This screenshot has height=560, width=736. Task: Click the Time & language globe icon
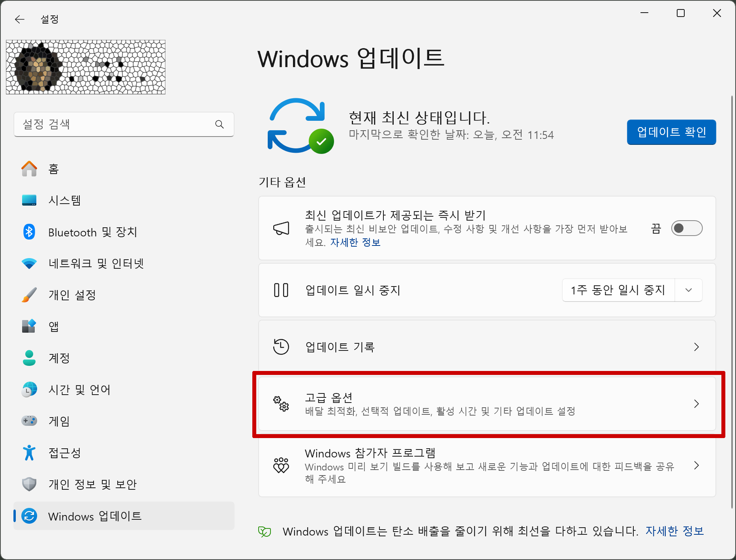29,390
